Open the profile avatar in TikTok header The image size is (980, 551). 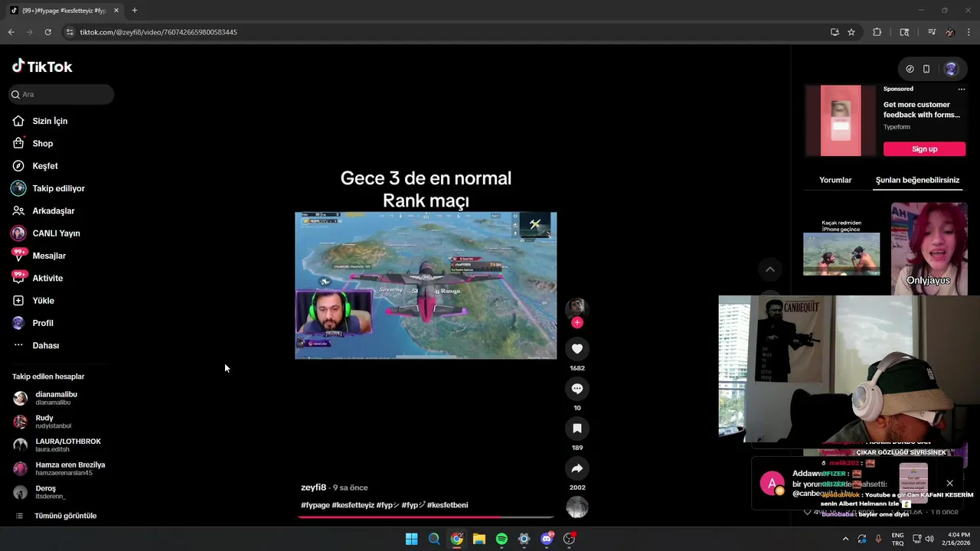pos(951,69)
